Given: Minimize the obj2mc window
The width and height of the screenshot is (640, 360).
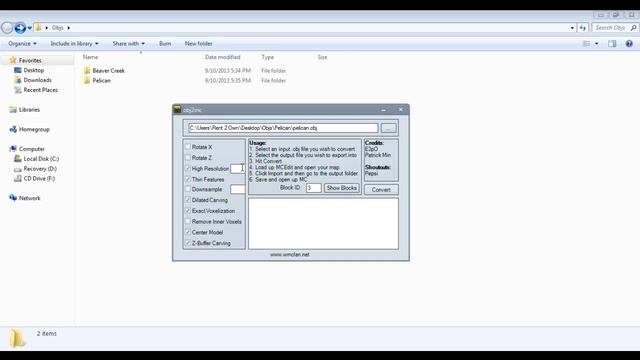Looking at the screenshot, I should (x=383, y=110).
